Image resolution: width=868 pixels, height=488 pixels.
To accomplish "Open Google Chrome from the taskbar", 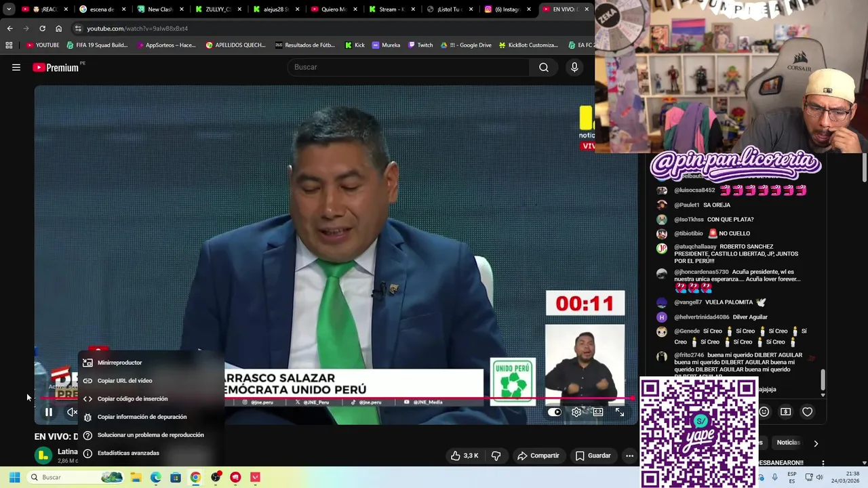I will pos(195,477).
